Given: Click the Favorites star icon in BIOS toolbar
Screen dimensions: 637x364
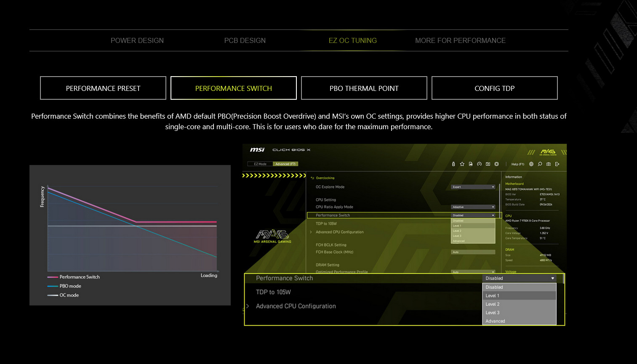Looking at the screenshot, I should click(462, 164).
